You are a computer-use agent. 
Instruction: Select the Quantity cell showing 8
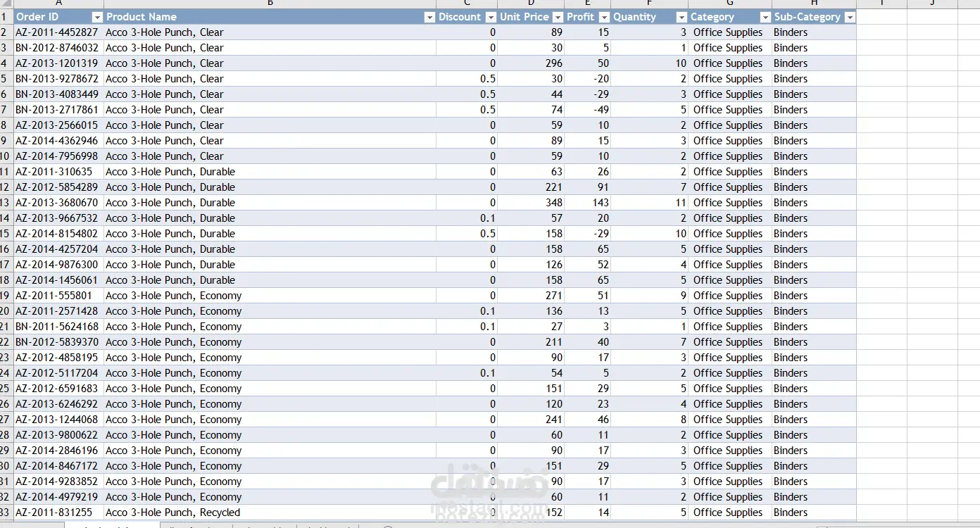coord(649,420)
